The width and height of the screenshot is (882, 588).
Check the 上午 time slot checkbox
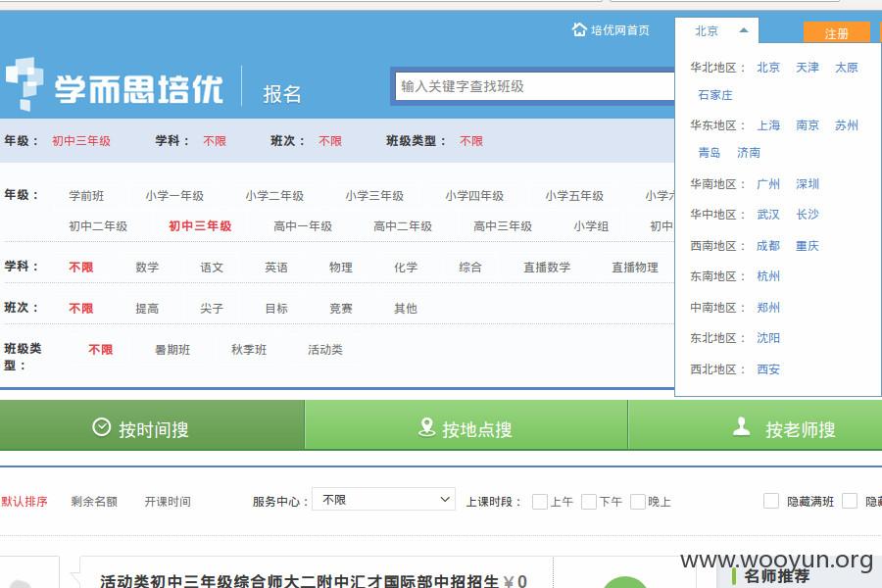pyautogui.click(x=539, y=502)
